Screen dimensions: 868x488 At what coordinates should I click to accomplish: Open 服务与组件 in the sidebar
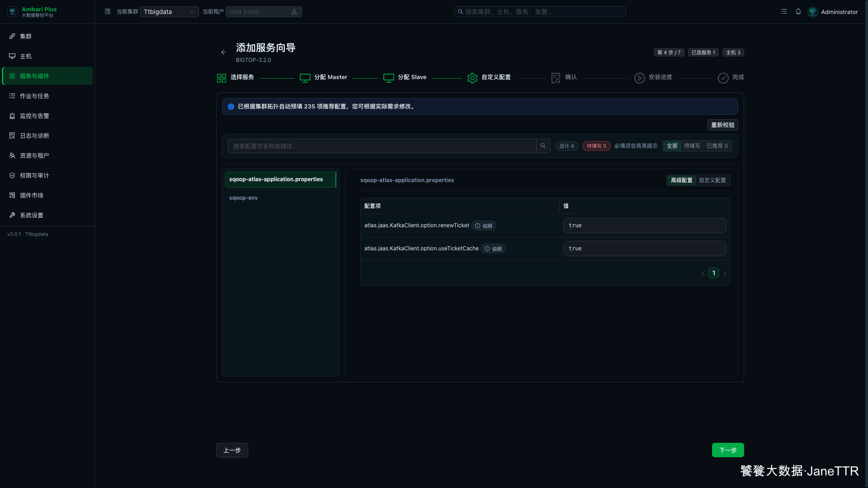47,76
